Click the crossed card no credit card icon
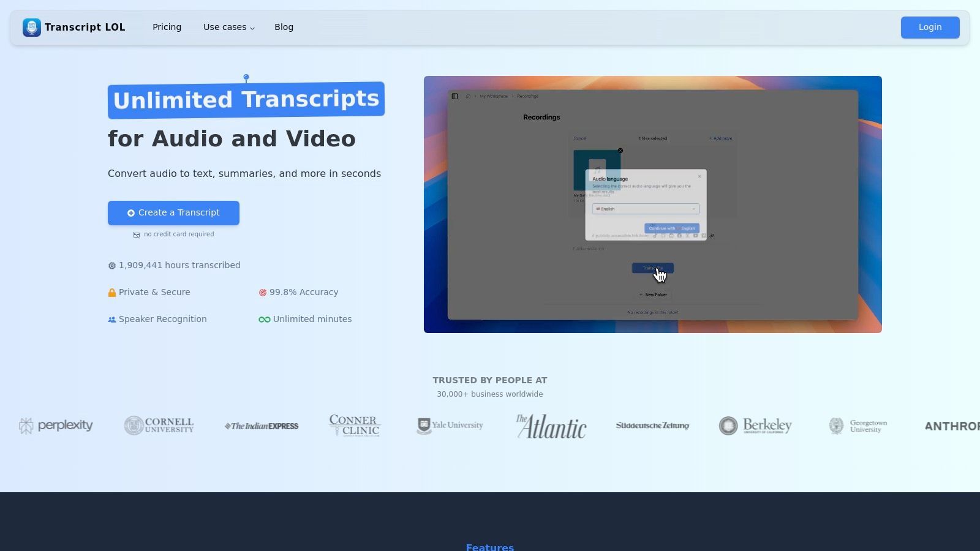 pyautogui.click(x=137, y=234)
